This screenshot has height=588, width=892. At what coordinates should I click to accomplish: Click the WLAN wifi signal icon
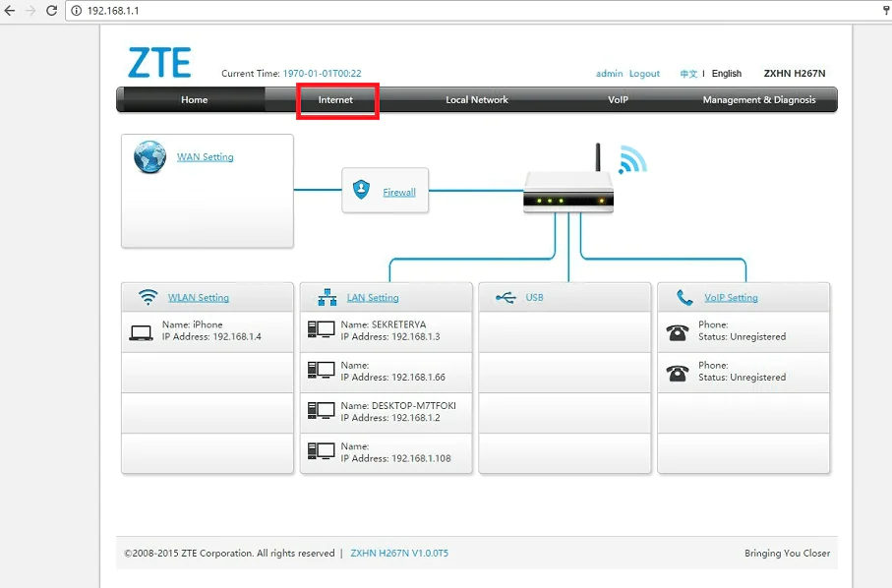[149, 297]
